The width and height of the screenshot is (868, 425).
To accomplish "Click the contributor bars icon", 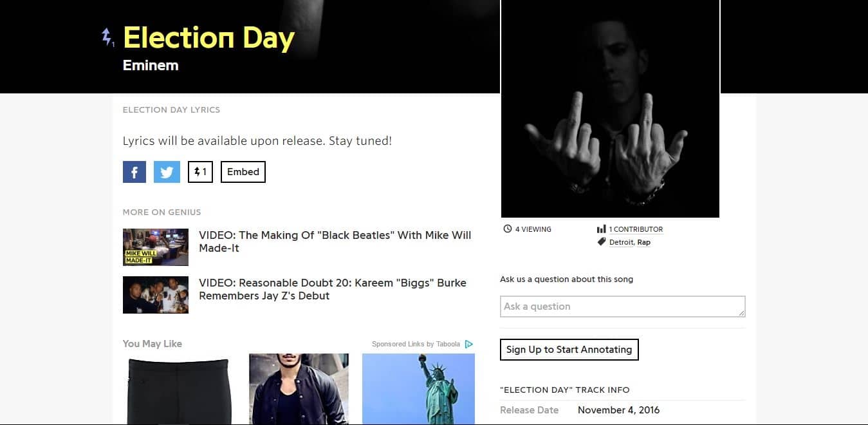I will pyautogui.click(x=601, y=229).
